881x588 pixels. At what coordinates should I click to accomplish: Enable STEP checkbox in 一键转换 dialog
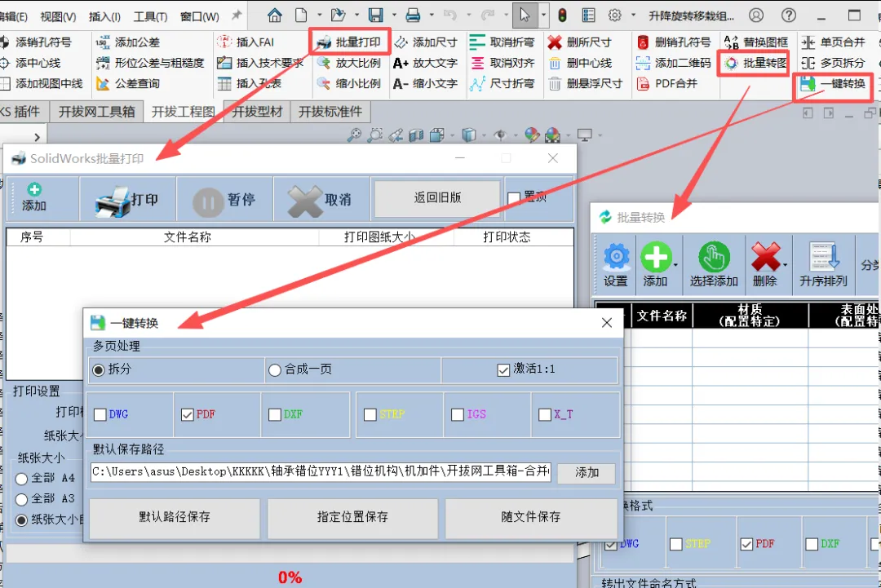pos(370,414)
